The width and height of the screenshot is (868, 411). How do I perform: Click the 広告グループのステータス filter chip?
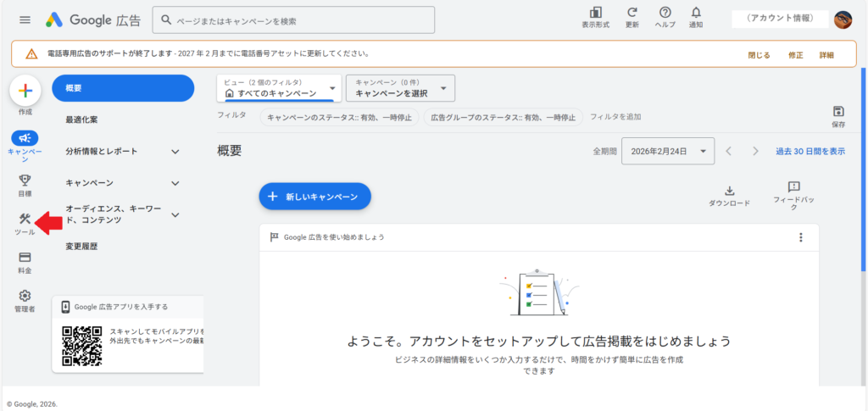[x=504, y=117]
